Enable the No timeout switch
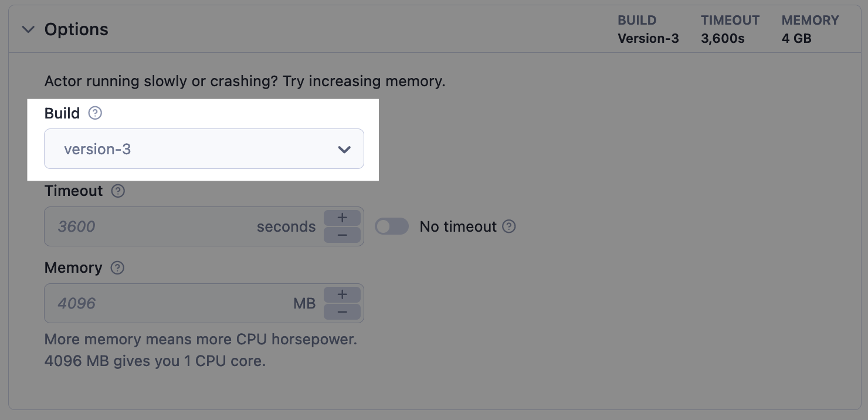 tap(392, 226)
